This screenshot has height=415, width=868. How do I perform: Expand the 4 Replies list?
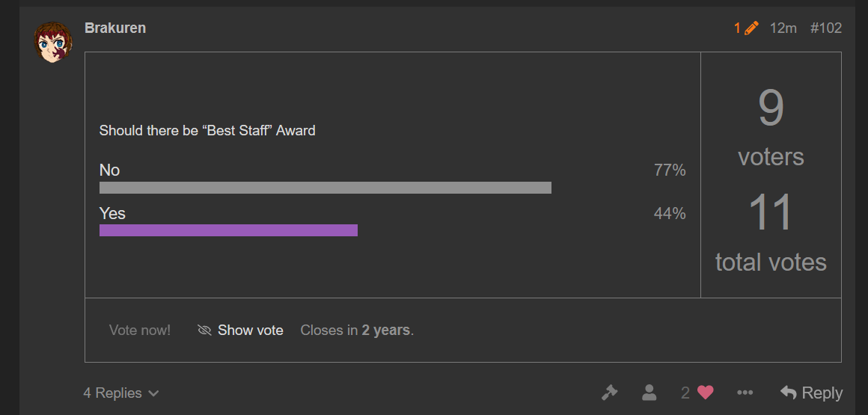click(121, 393)
